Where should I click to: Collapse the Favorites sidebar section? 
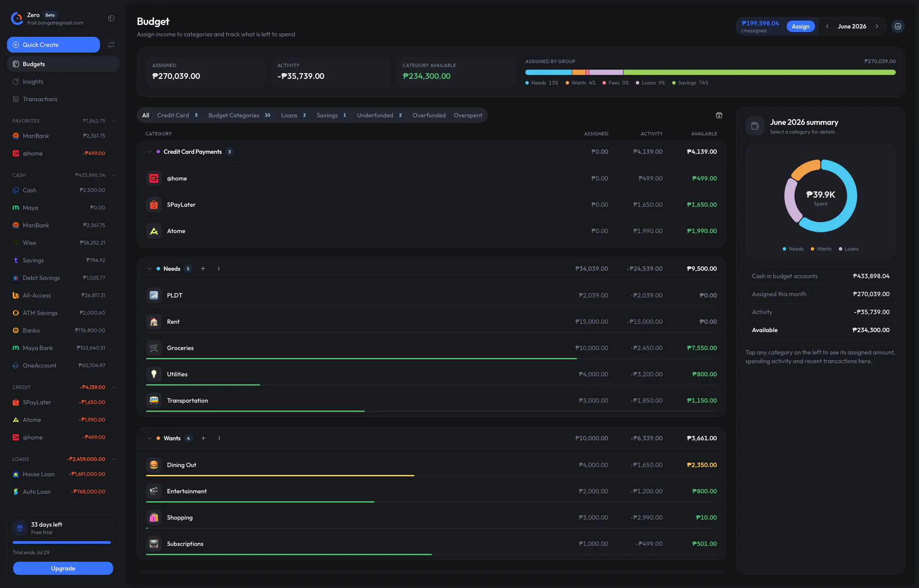[x=114, y=121]
